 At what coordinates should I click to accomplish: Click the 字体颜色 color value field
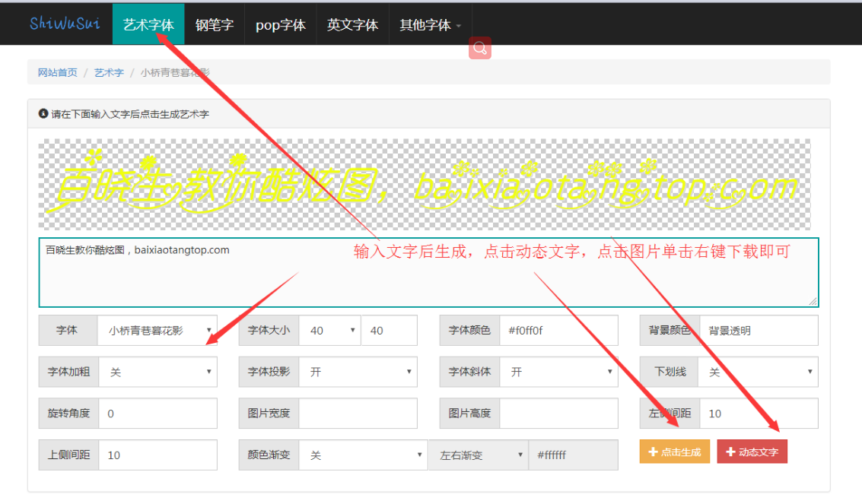558,331
